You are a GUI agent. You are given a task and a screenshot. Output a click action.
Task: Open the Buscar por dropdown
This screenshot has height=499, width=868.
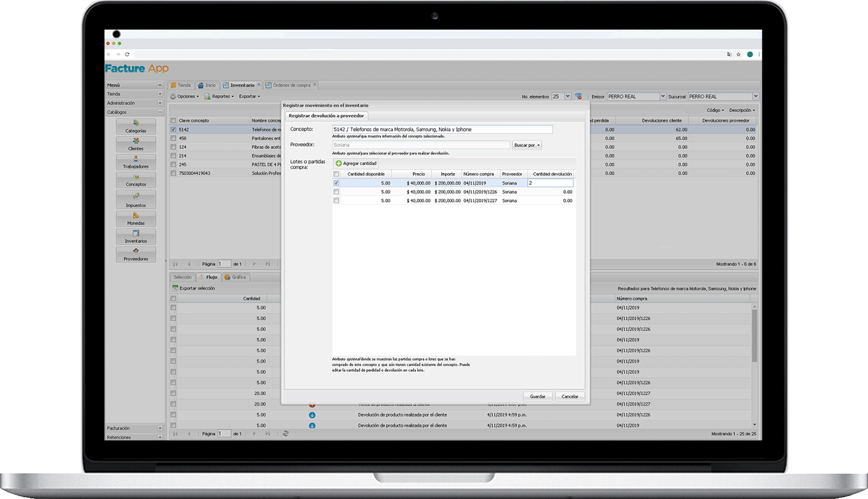[x=527, y=145]
